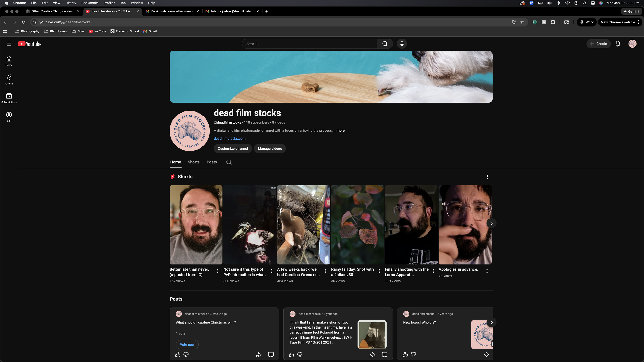Dislike the Christmas poll post
The height and width of the screenshot is (362, 644).
[x=186, y=355]
